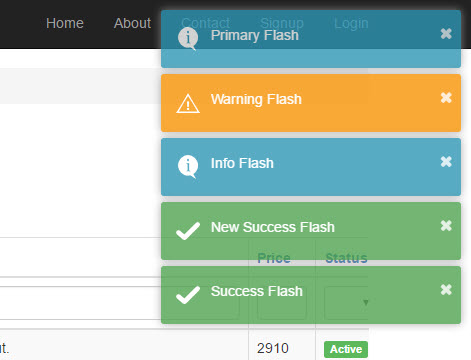Sort table by Status column
Image resolution: width=471 pixels, height=360 pixels.
pyautogui.click(x=346, y=258)
